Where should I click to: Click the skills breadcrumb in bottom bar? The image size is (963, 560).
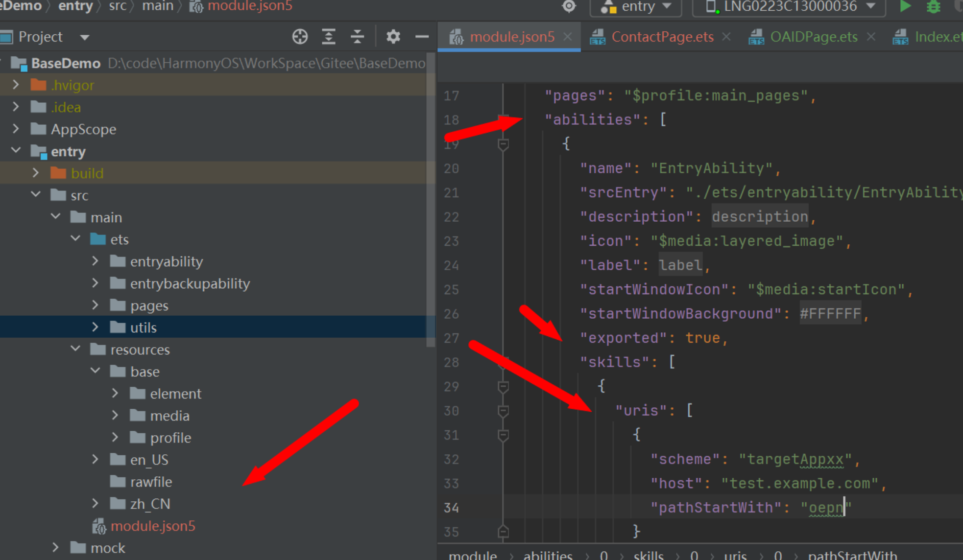tap(648, 555)
